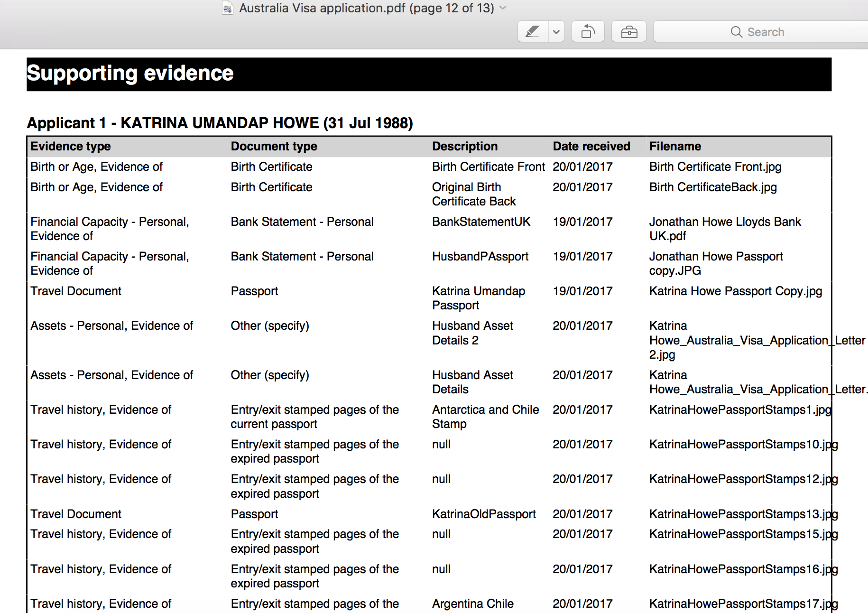Click Jonathan Howe Passport copy.JPG filename

coord(716,264)
